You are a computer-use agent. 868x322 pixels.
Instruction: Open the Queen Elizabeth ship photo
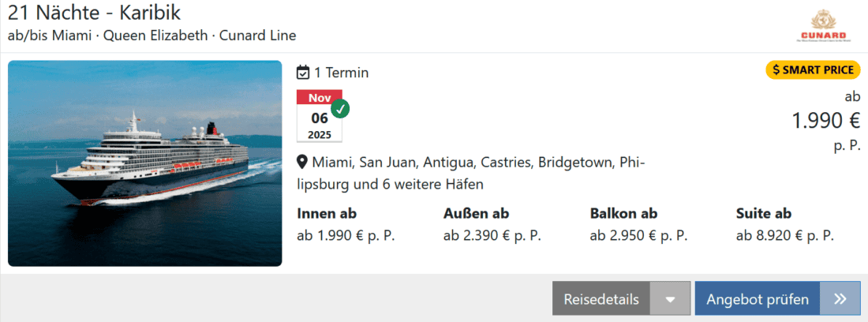pos(145,163)
